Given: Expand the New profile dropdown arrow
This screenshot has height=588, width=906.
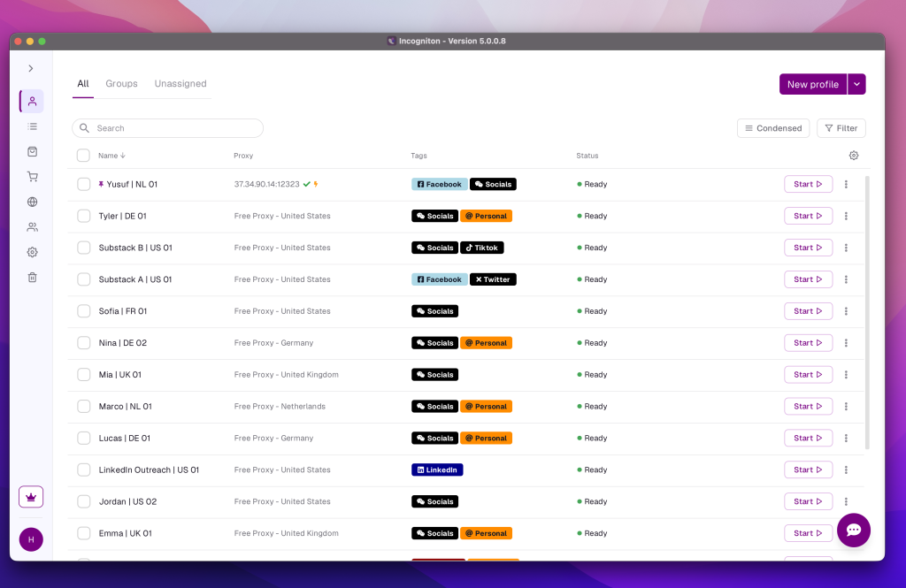Looking at the screenshot, I should (856, 84).
